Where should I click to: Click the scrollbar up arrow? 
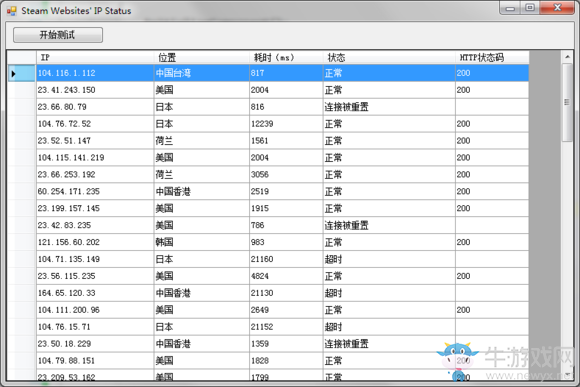567,57
